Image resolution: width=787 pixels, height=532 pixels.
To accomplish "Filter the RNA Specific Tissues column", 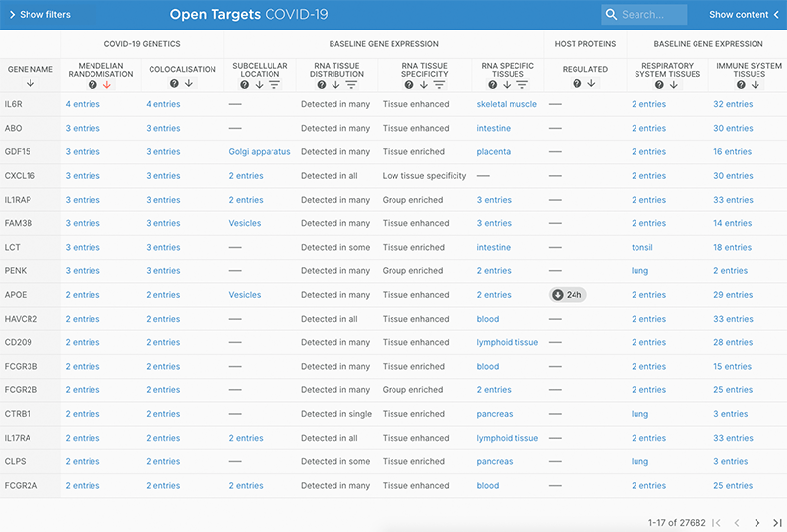I will (x=522, y=85).
